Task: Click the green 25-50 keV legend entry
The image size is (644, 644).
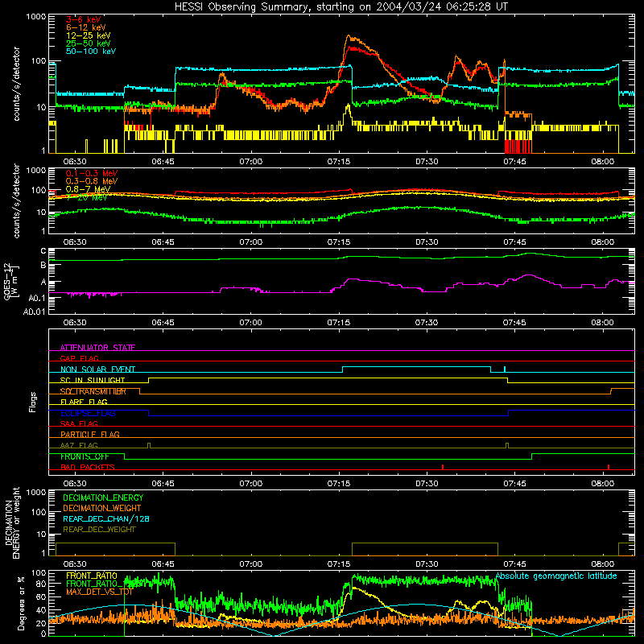Action: click(88, 43)
